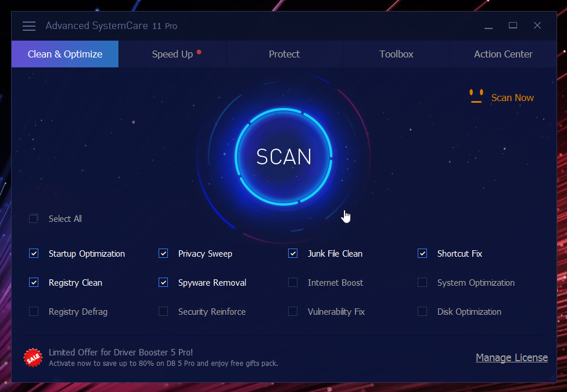
Task: Click the Scan Now text
Action: (x=512, y=98)
